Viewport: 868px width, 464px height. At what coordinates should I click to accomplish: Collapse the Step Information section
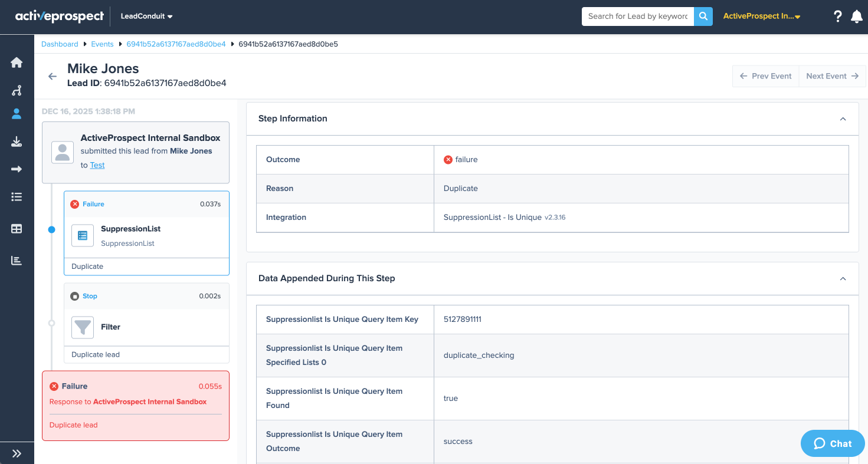click(x=843, y=119)
